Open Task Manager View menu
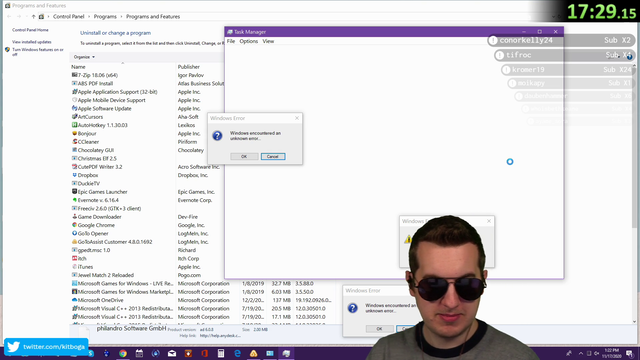The height and width of the screenshot is (360, 640). [268, 41]
